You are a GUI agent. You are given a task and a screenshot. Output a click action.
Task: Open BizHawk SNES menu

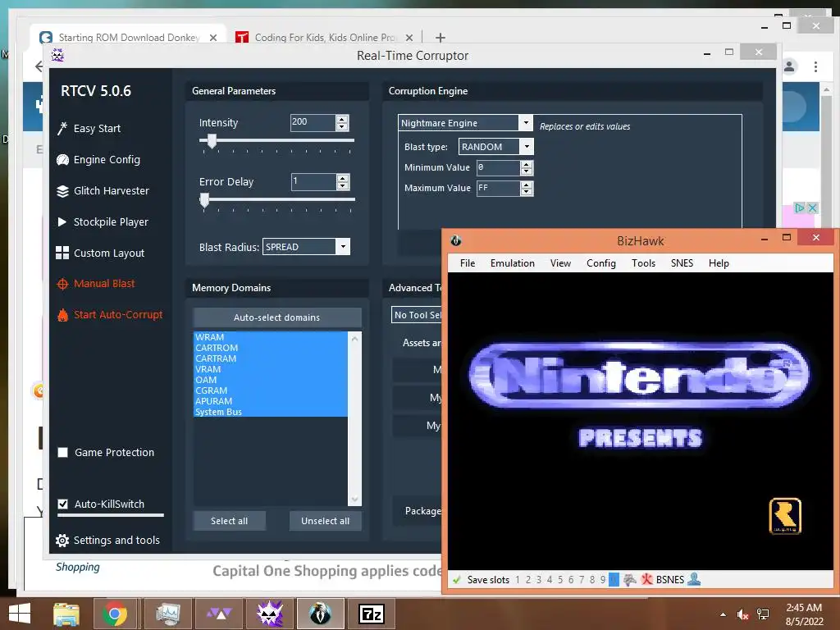click(x=682, y=263)
